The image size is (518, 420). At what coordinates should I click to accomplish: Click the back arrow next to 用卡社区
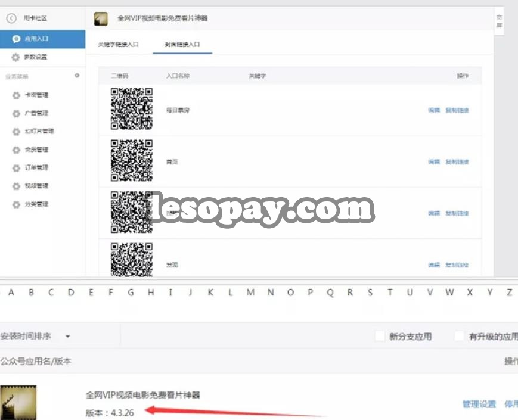click(11, 18)
